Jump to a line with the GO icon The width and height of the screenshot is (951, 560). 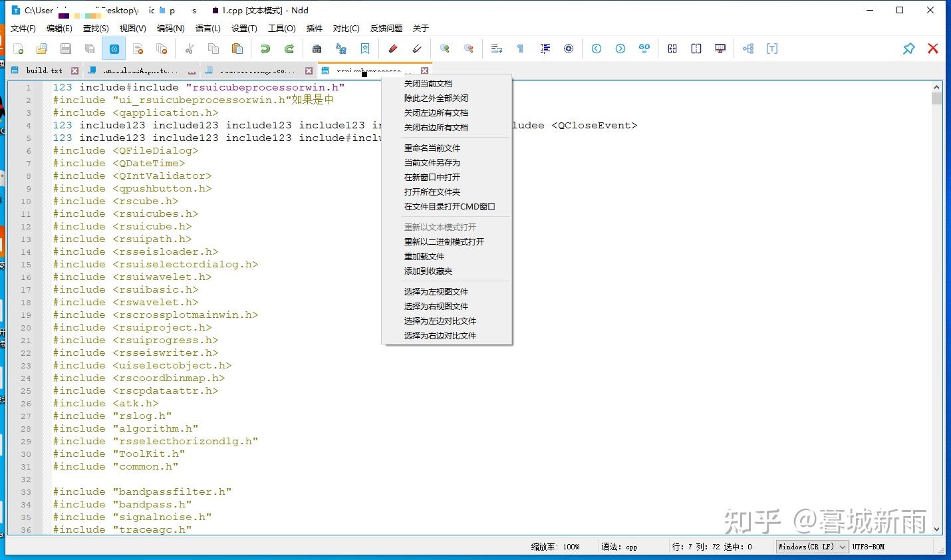tap(645, 49)
